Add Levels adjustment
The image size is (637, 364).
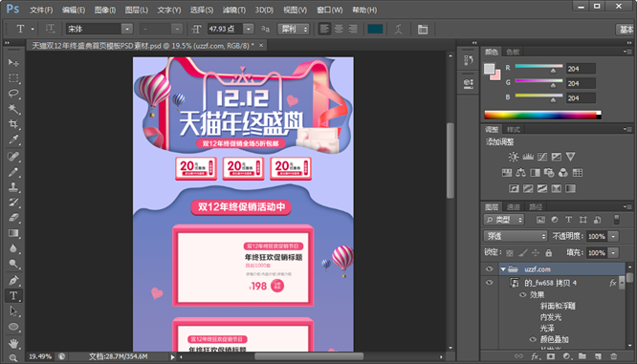[x=528, y=157]
